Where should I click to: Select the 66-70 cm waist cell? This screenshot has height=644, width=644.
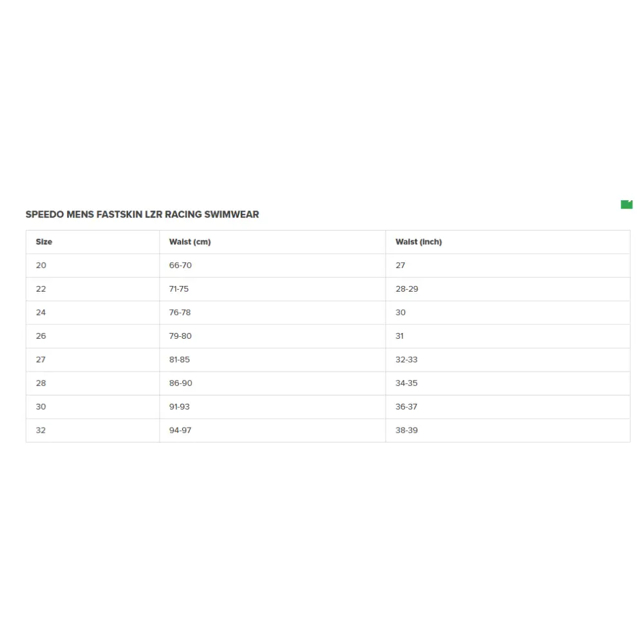tap(180, 265)
